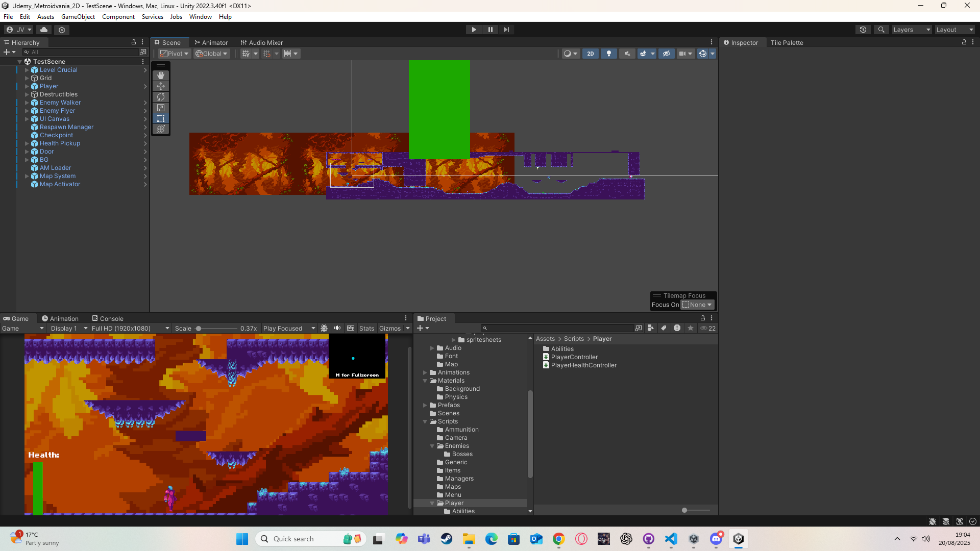Open hierarchy search-in-window icon
The width and height of the screenshot is (980, 551).
click(143, 52)
